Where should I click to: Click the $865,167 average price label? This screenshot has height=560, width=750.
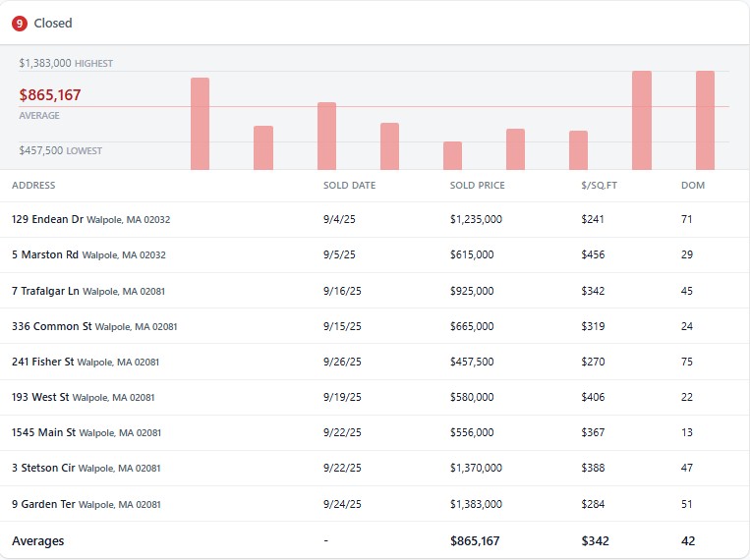[x=50, y=95]
